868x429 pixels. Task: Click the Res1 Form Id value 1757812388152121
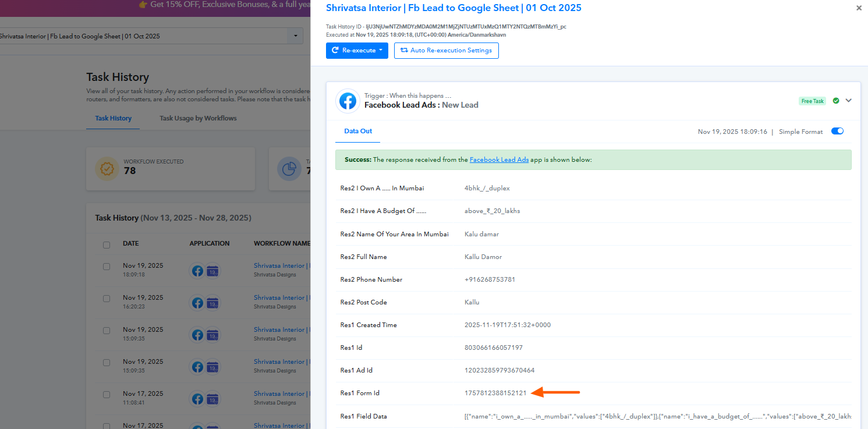495,393
